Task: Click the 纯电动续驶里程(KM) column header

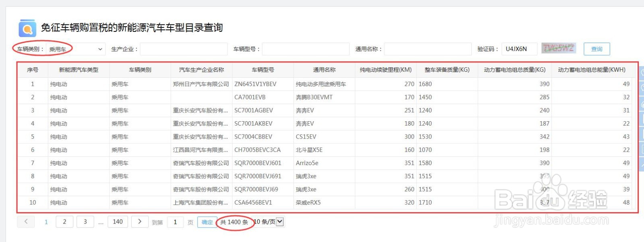Action: (386, 70)
